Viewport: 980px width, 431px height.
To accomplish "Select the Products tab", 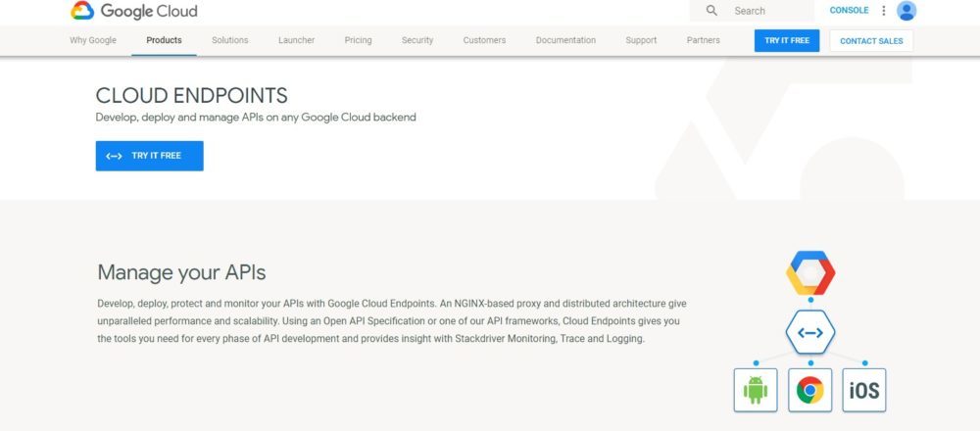I will point(164,40).
